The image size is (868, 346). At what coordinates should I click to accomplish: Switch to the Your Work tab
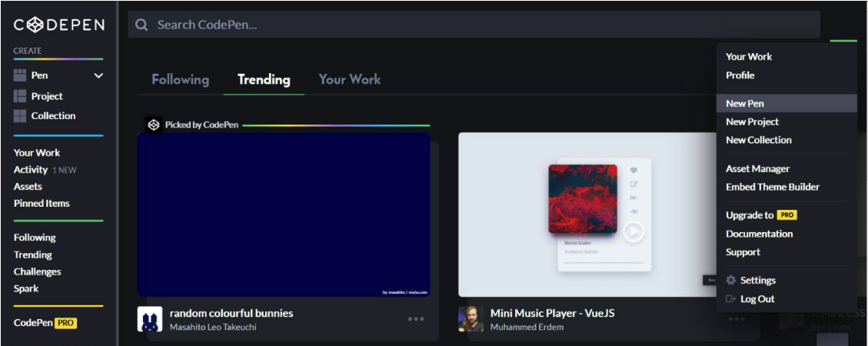[350, 79]
